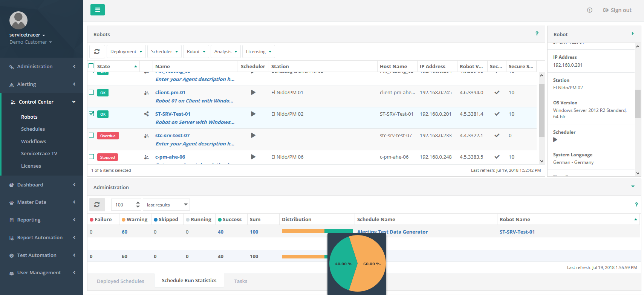Check the stc-srv-test-07 row checkbox
This screenshot has height=295, width=644.
[91, 135]
